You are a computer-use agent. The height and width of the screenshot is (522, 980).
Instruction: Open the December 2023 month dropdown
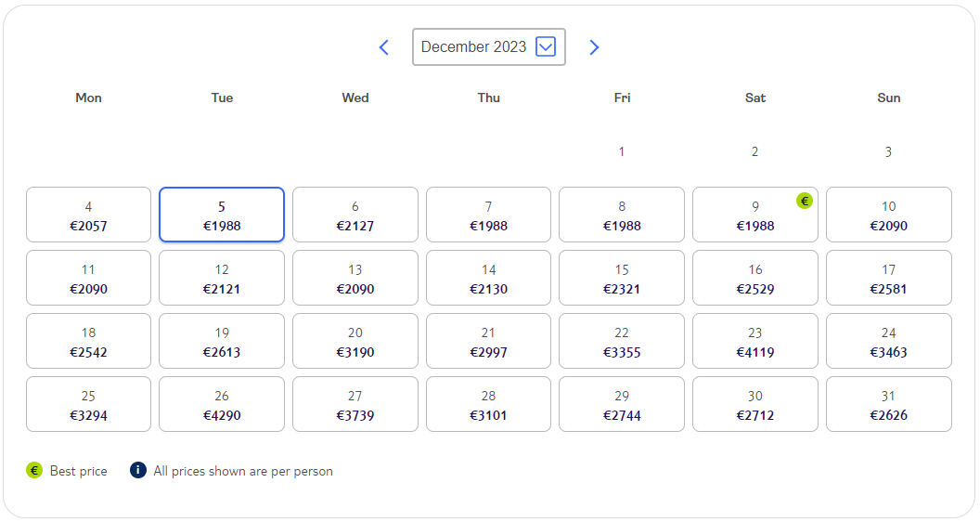pyautogui.click(x=489, y=47)
